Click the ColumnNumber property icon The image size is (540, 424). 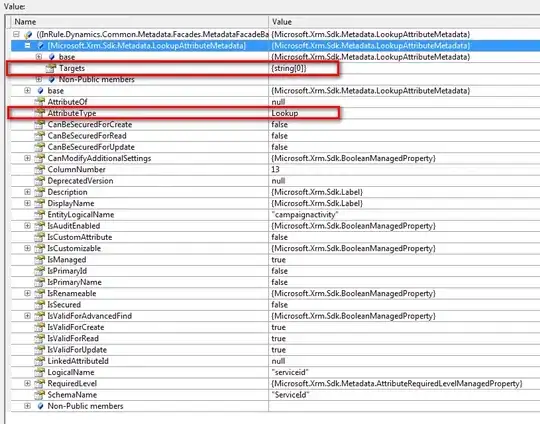[x=40, y=169]
